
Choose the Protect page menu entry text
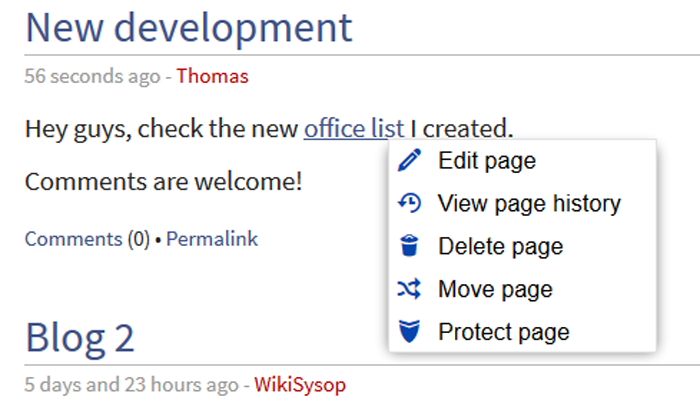click(504, 332)
